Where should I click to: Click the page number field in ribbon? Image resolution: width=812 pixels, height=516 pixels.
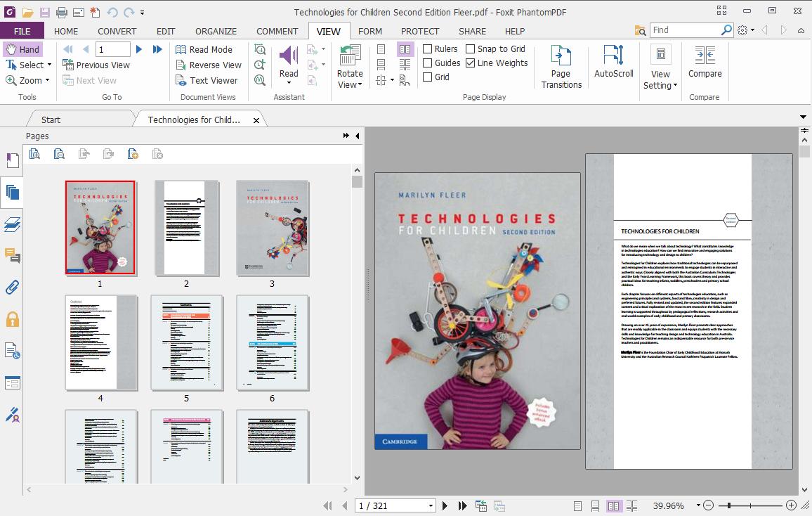113,49
